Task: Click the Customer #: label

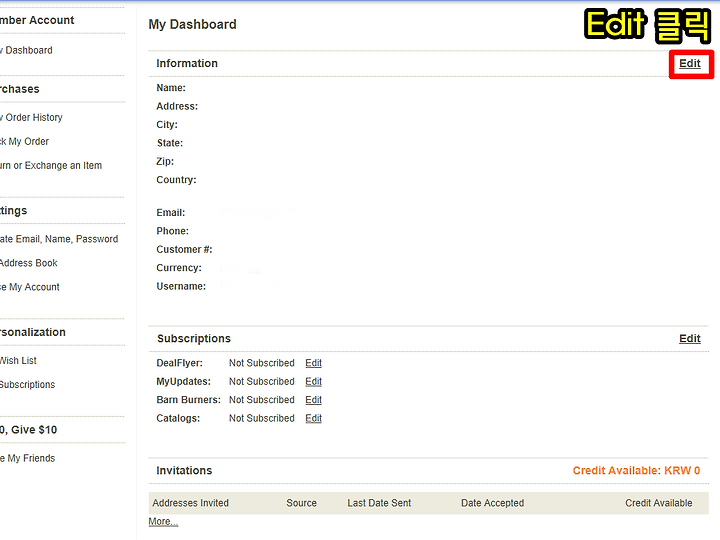Action: pyautogui.click(x=184, y=249)
